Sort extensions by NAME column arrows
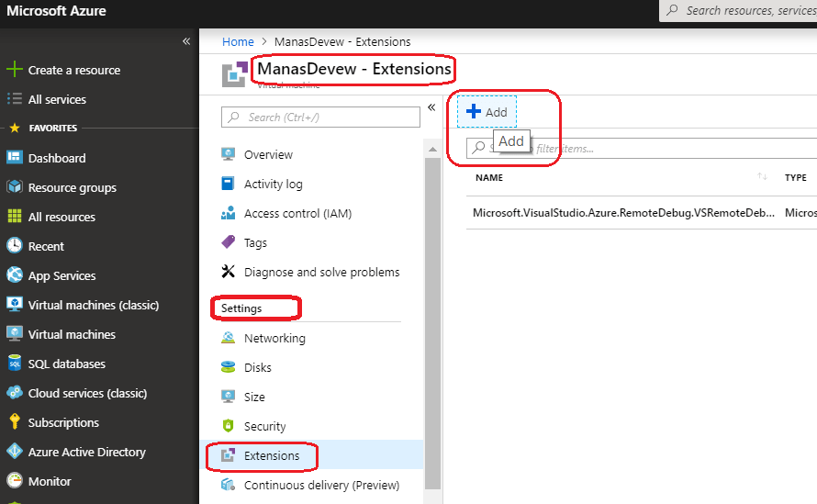The width and height of the screenshot is (817, 504). pyautogui.click(x=762, y=176)
